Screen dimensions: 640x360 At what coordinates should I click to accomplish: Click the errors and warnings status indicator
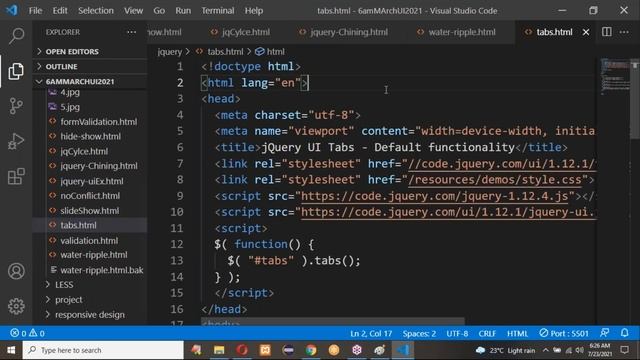point(27,333)
